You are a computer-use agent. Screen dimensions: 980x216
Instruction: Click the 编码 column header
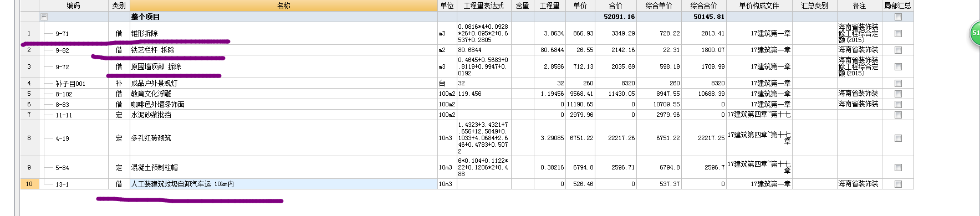pyautogui.click(x=74, y=6)
